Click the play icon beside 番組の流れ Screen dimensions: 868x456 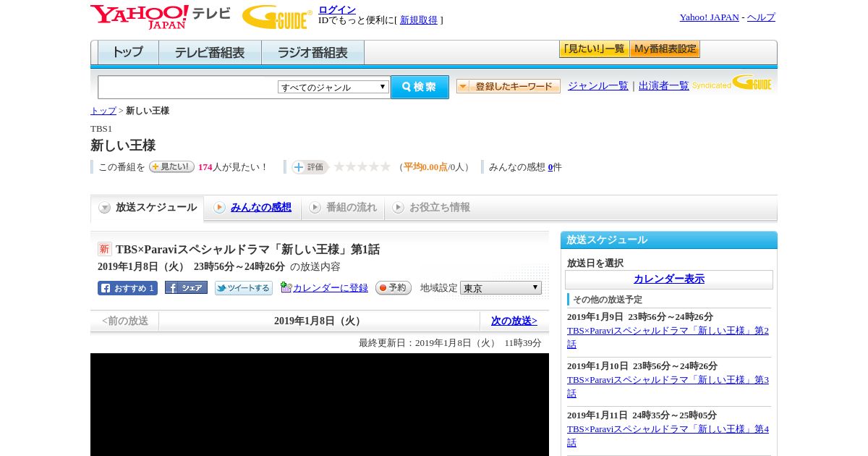coord(315,208)
